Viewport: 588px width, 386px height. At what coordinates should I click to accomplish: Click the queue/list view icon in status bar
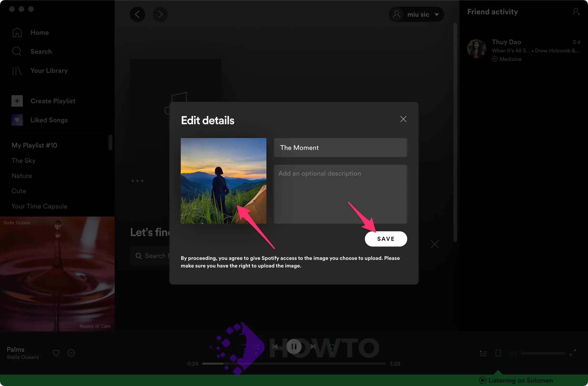(483, 353)
